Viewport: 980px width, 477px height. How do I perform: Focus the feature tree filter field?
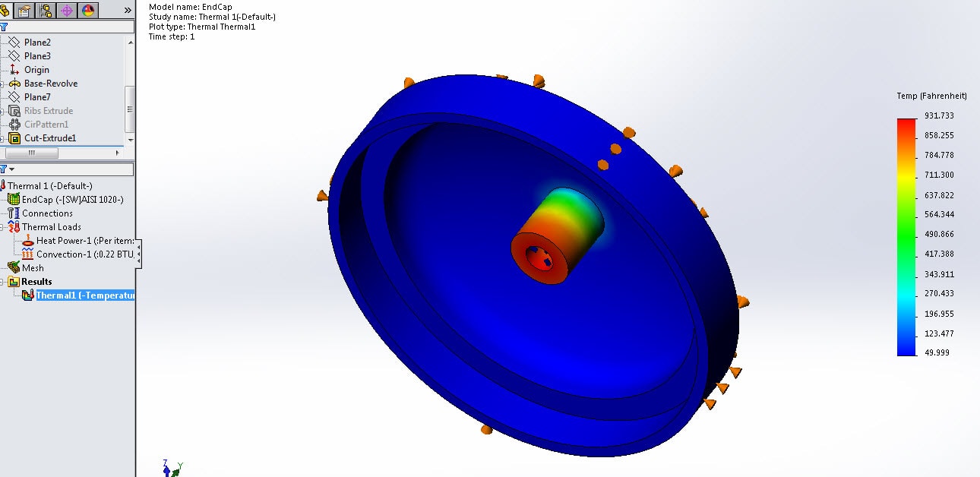[71, 27]
